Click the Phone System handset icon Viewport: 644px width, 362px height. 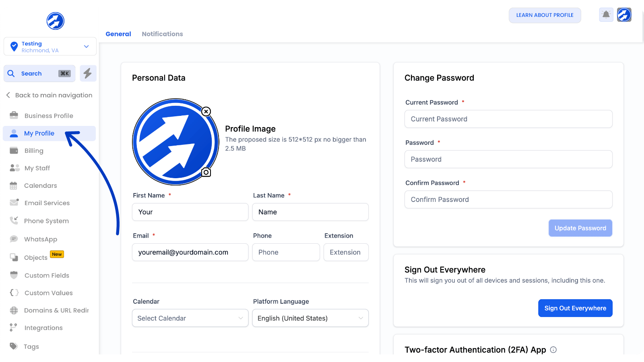click(x=14, y=220)
